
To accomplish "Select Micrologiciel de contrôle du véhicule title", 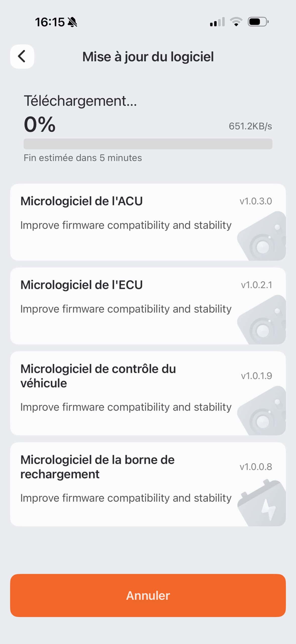I will tap(98, 376).
